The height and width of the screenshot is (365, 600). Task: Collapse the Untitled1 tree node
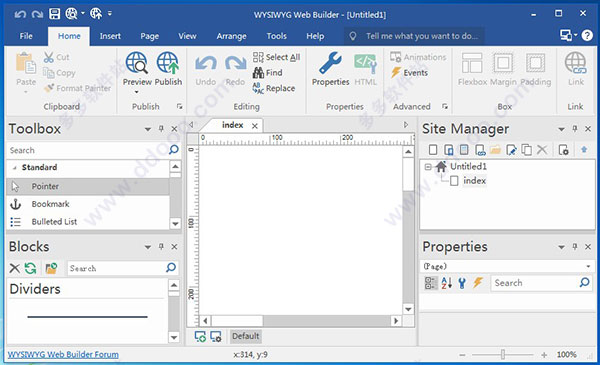[428, 167]
